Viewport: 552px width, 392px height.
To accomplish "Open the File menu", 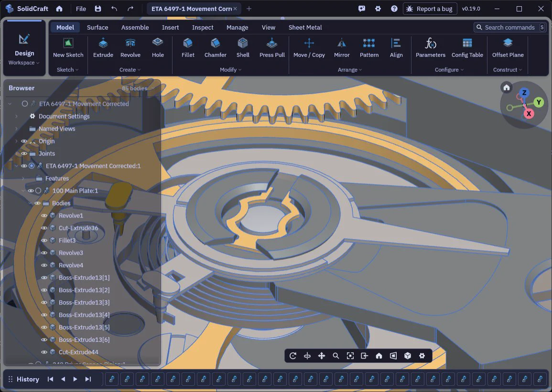I will (81, 9).
